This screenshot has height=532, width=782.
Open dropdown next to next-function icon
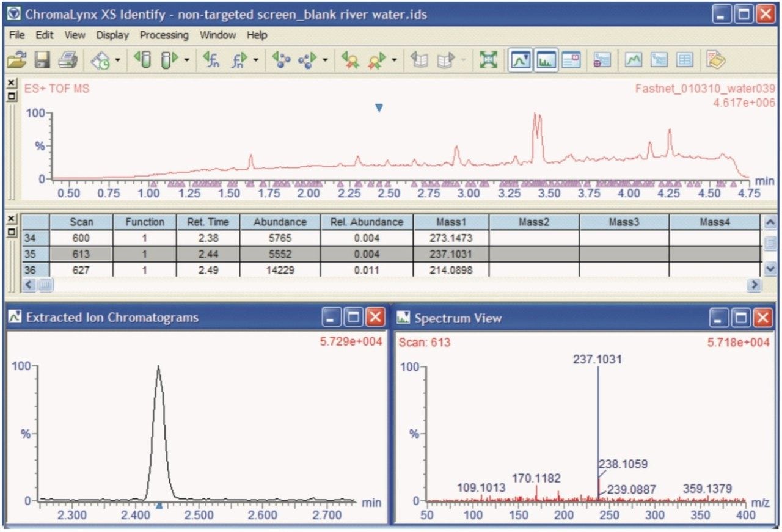click(x=256, y=60)
